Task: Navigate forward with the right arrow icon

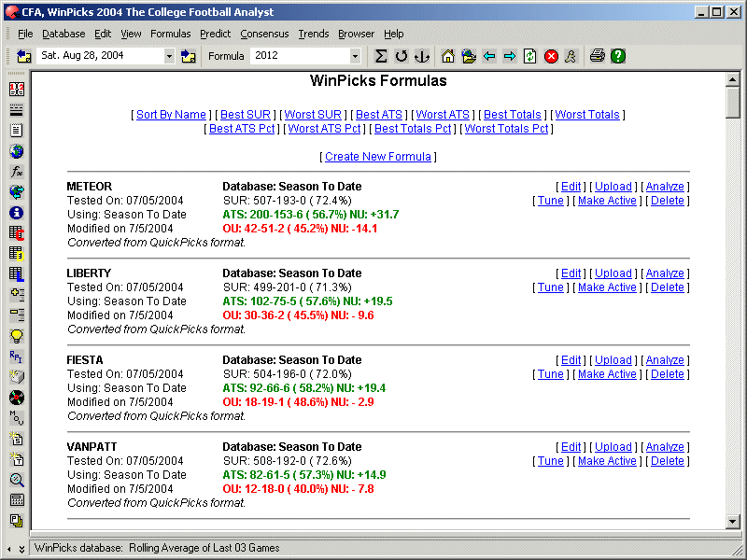Action: click(x=510, y=56)
